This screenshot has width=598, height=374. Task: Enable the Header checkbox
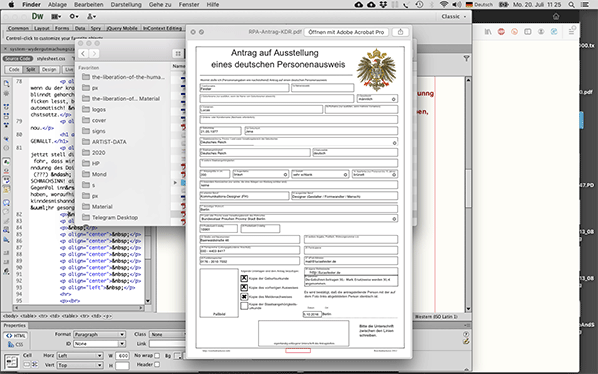pyautogui.click(x=157, y=364)
